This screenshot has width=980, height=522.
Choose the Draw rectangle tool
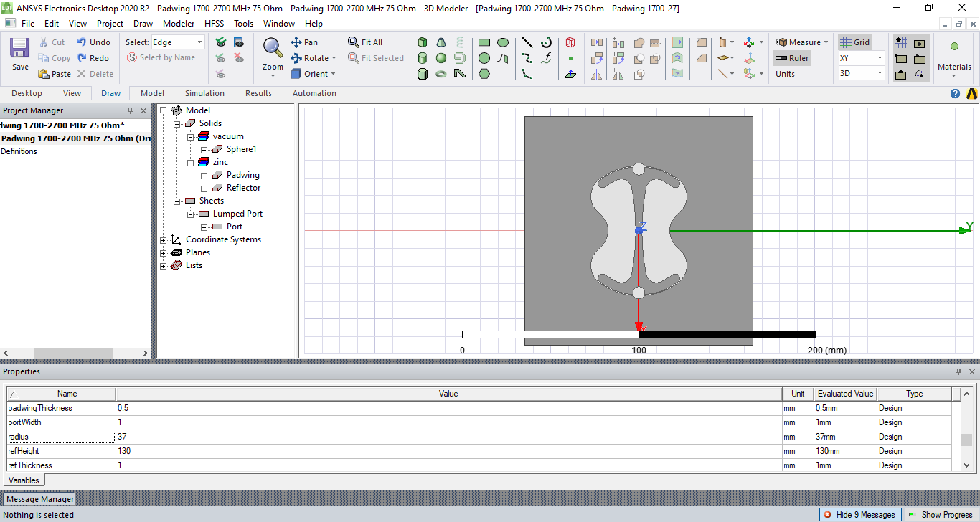pyautogui.click(x=484, y=42)
